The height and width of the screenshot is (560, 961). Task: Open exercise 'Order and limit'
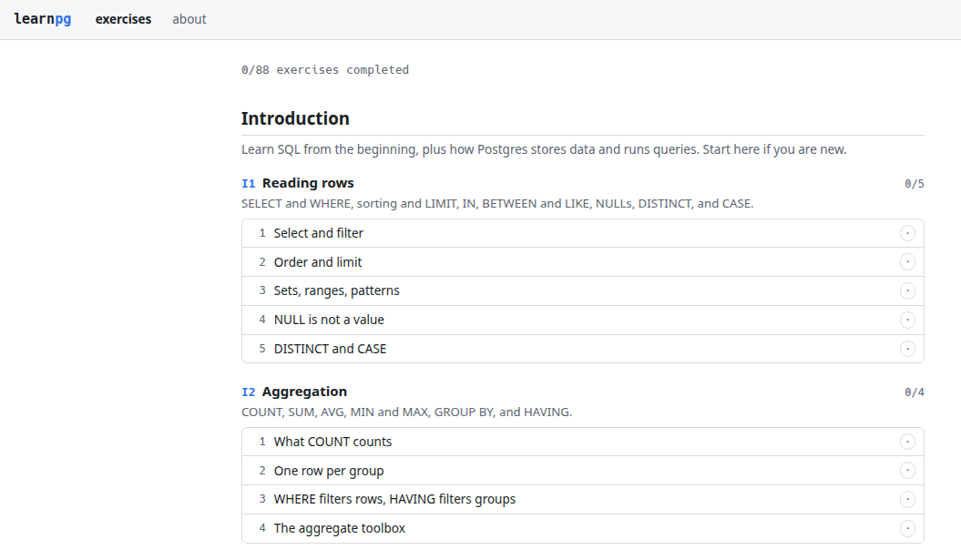pyautogui.click(x=583, y=262)
